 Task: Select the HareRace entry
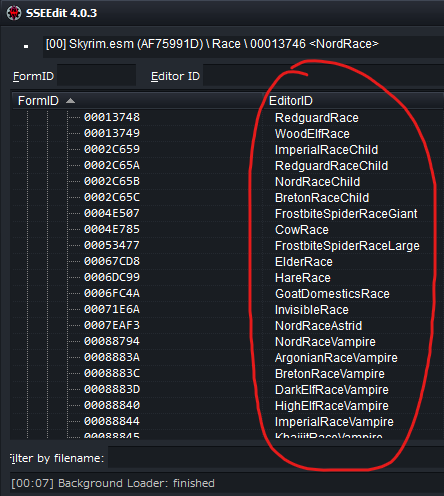pyautogui.click(x=303, y=278)
